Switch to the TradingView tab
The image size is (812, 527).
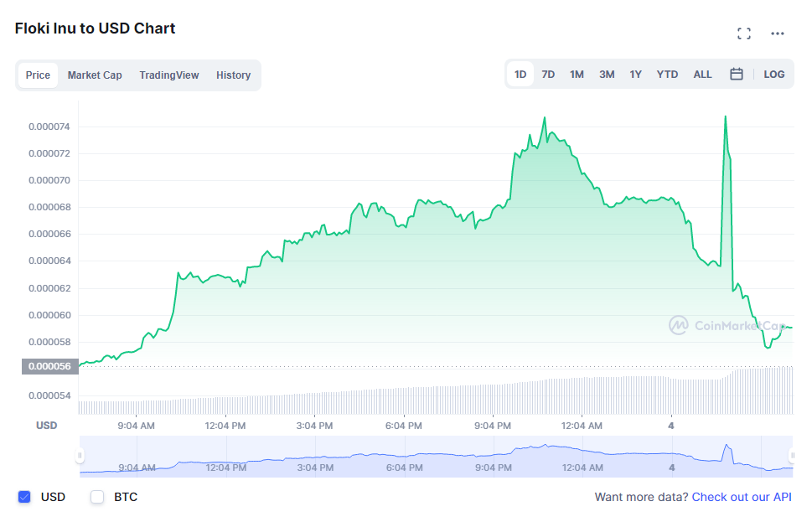169,75
